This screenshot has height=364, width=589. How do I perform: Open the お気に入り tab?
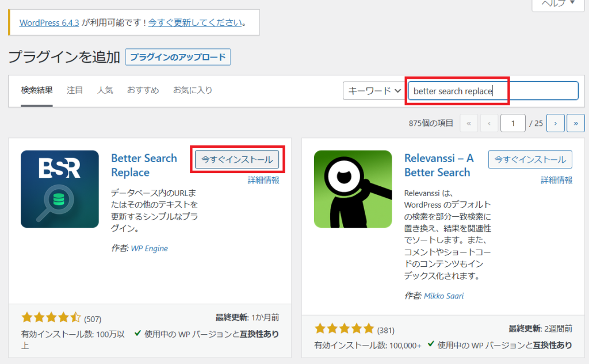click(x=193, y=90)
